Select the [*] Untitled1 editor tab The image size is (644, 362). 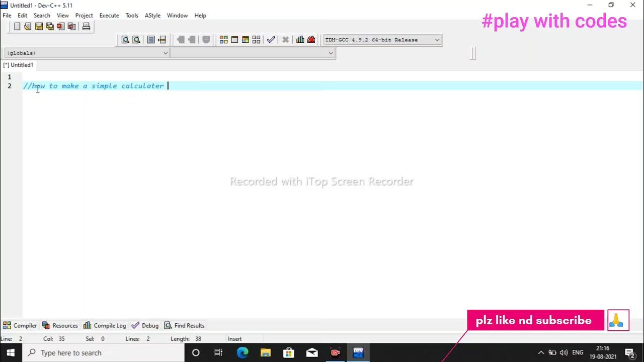click(18, 65)
